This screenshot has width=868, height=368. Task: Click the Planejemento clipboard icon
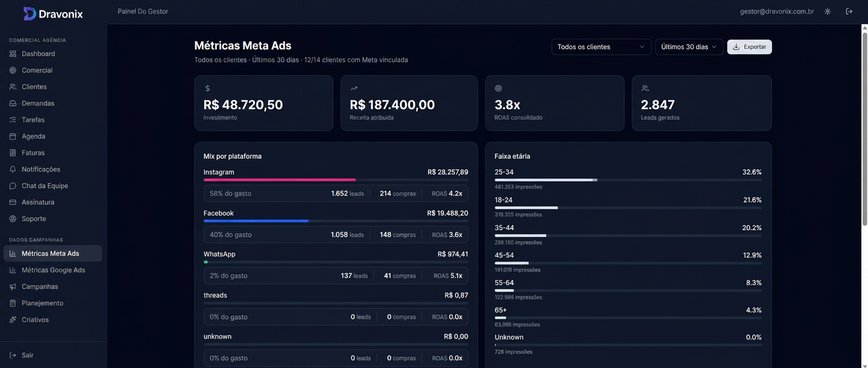coord(13,303)
